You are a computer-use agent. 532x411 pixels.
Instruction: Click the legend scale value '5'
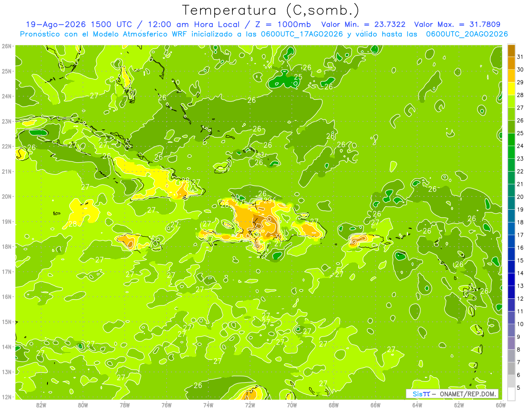519,388
